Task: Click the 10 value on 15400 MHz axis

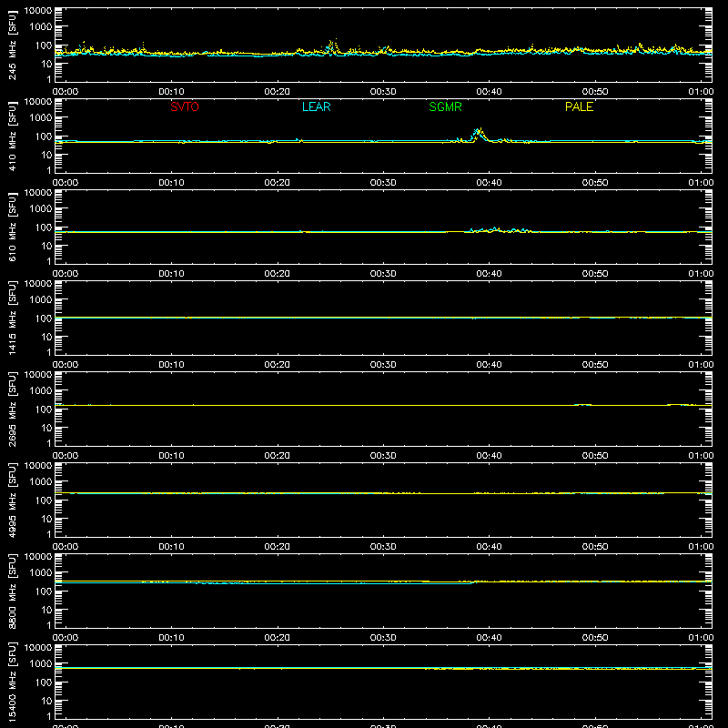Action: coord(46,701)
